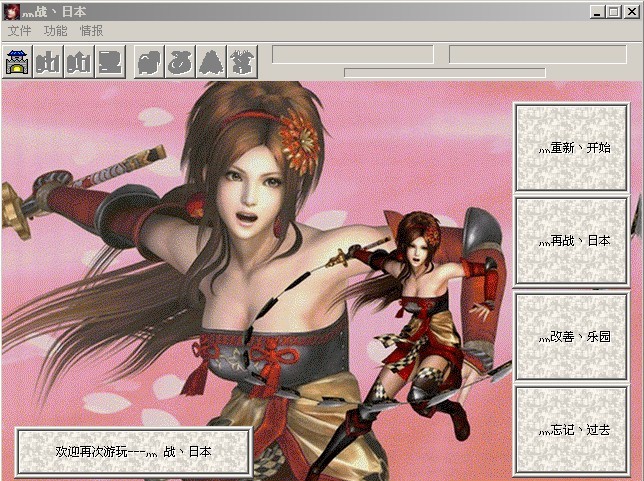Click the game icon in the title bar
Image resolution: width=644 pixels, height=481 pixels.
coord(12,12)
